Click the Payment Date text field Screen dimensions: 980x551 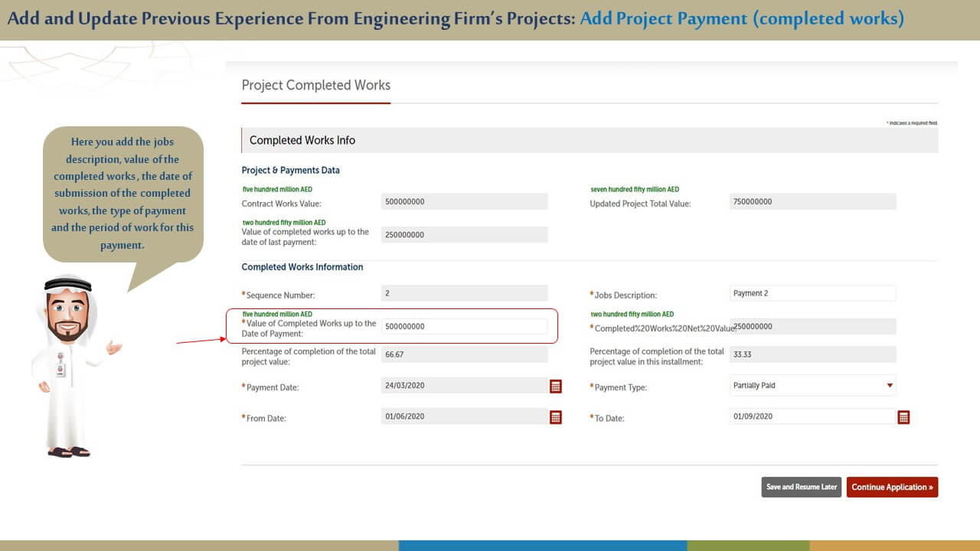tap(464, 386)
